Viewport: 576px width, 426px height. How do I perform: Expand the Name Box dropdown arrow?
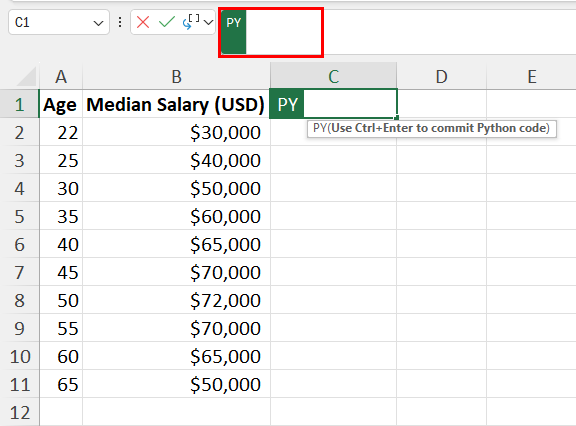click(x=98, y=24)
